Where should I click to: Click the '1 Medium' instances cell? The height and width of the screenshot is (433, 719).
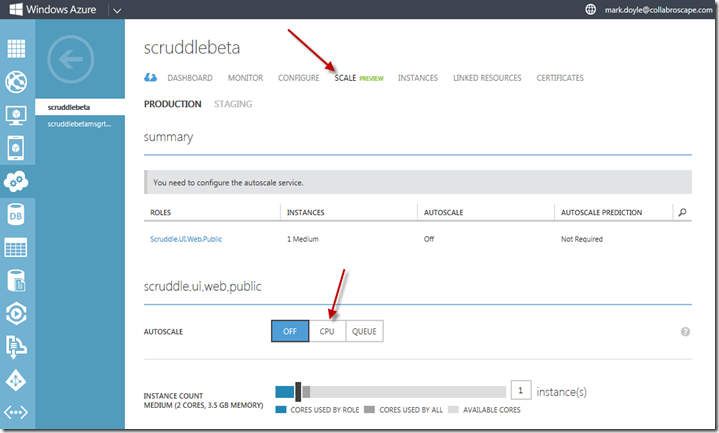(303, 239)
